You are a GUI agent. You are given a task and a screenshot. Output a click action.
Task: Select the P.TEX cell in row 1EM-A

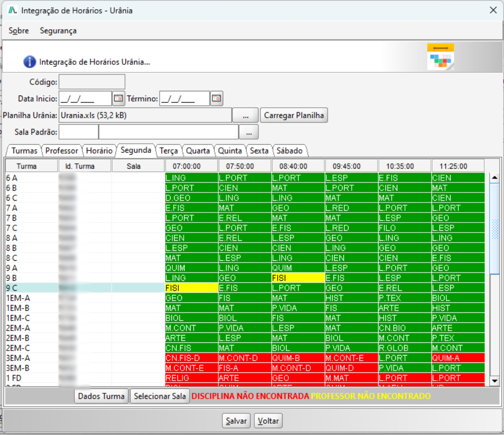coord(405,298)
